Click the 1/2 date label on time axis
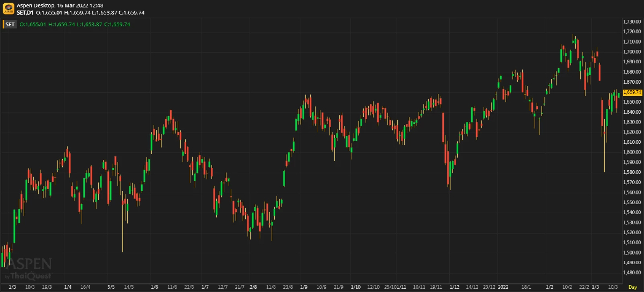 click(x=549, y=287)
